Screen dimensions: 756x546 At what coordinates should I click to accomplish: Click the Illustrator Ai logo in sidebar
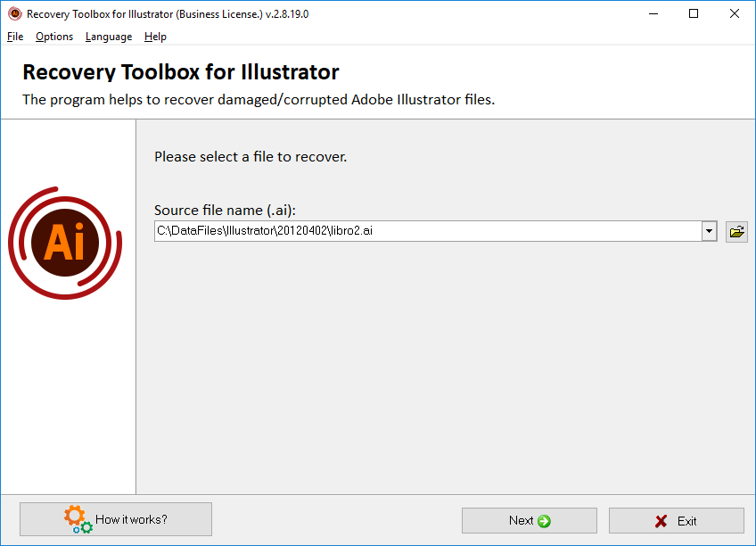click(x=65, y=243)
